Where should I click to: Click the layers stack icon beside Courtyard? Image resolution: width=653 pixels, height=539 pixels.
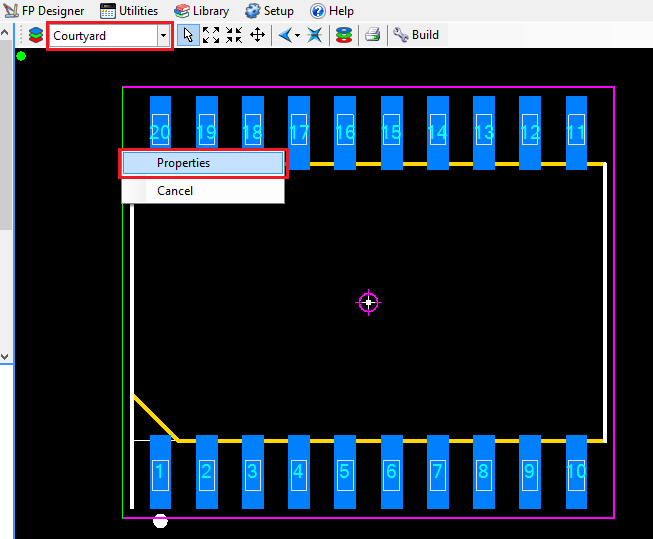(36, 35)
